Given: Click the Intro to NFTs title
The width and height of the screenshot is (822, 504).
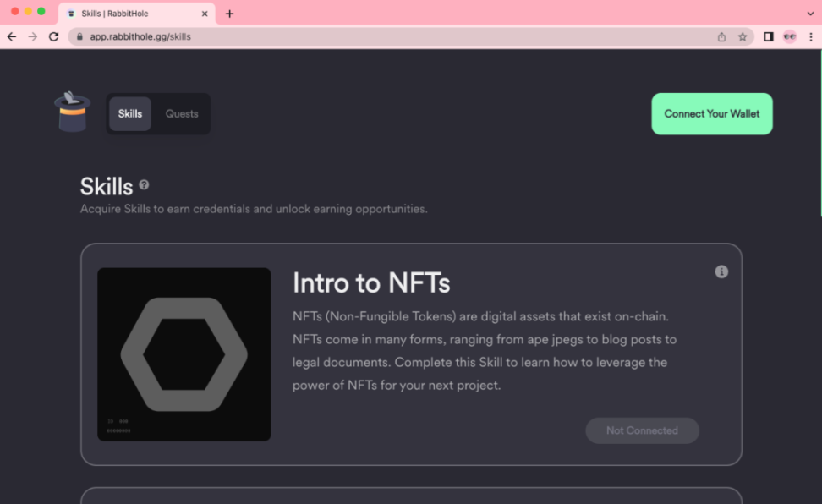Looking at the screenshot, I should tap(371, 283).
